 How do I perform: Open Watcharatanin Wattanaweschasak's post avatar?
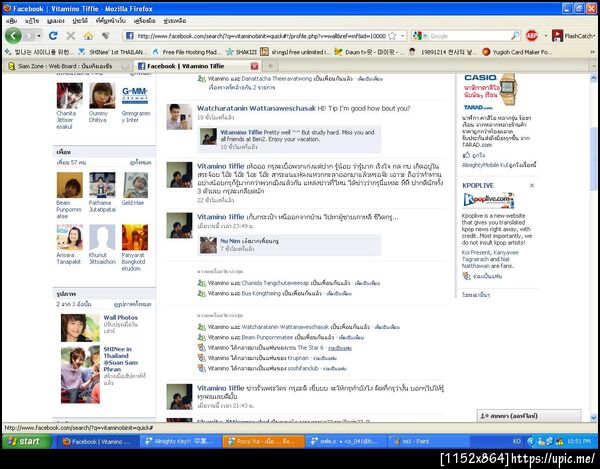(x=179, y=117)
